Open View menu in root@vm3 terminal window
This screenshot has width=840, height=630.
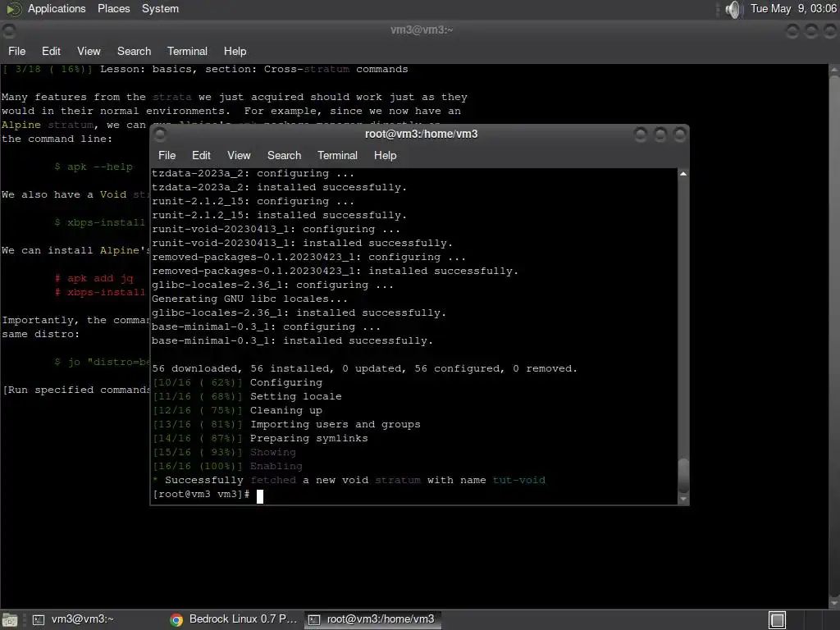click(x=239, y=155)
